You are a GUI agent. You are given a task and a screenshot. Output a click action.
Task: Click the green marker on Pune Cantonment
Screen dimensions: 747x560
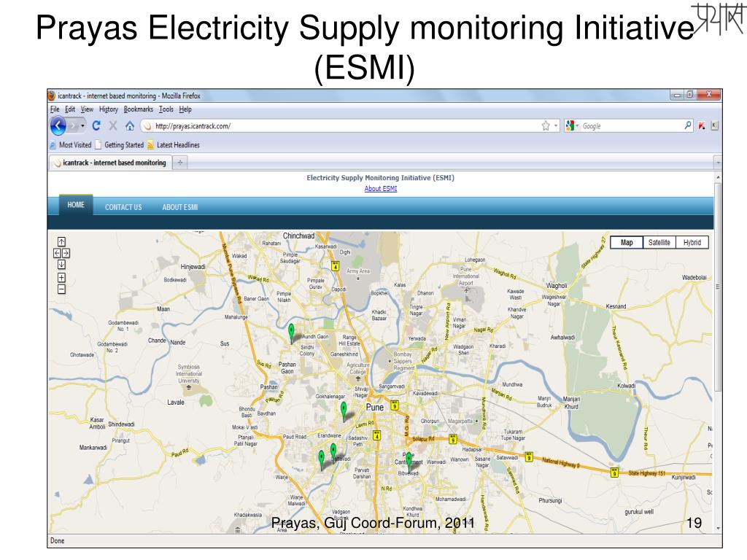tap(409, 461)
